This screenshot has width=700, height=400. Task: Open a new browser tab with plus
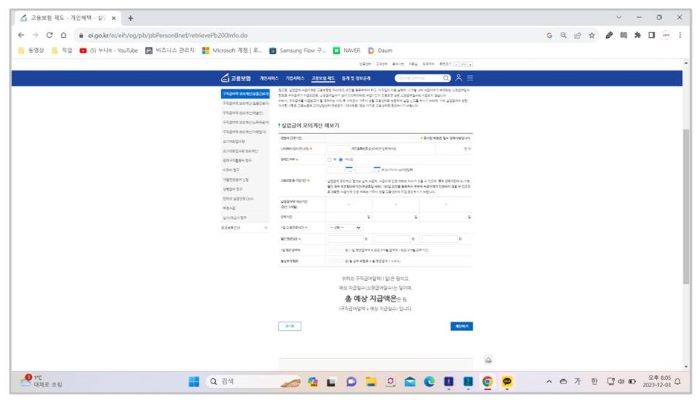(x=130, y=18)
